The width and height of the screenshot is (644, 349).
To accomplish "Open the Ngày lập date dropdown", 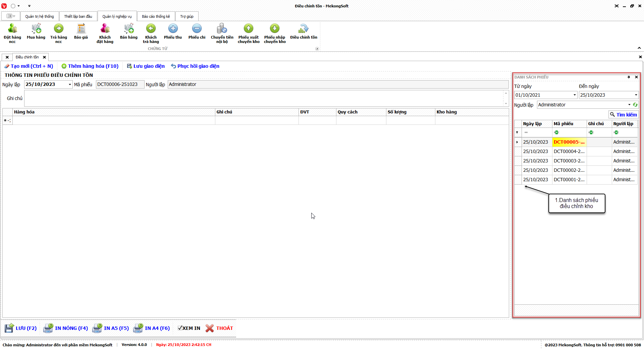I will coord(70,85).
